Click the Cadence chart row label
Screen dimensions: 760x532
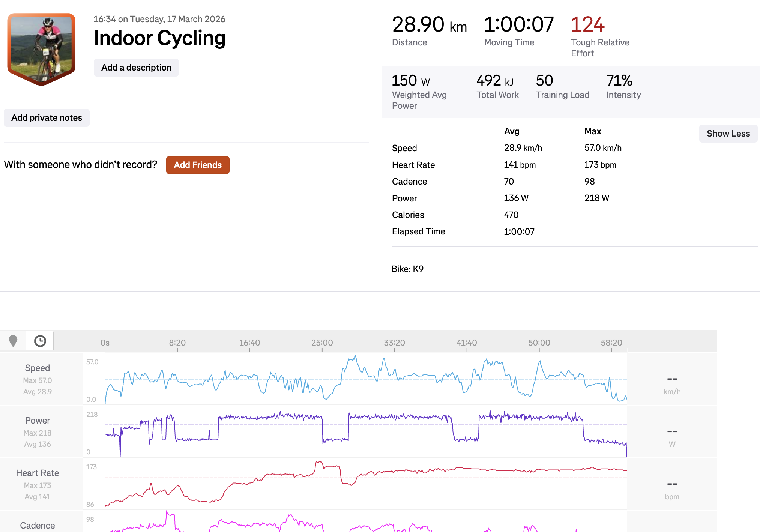tap(37, 525)
